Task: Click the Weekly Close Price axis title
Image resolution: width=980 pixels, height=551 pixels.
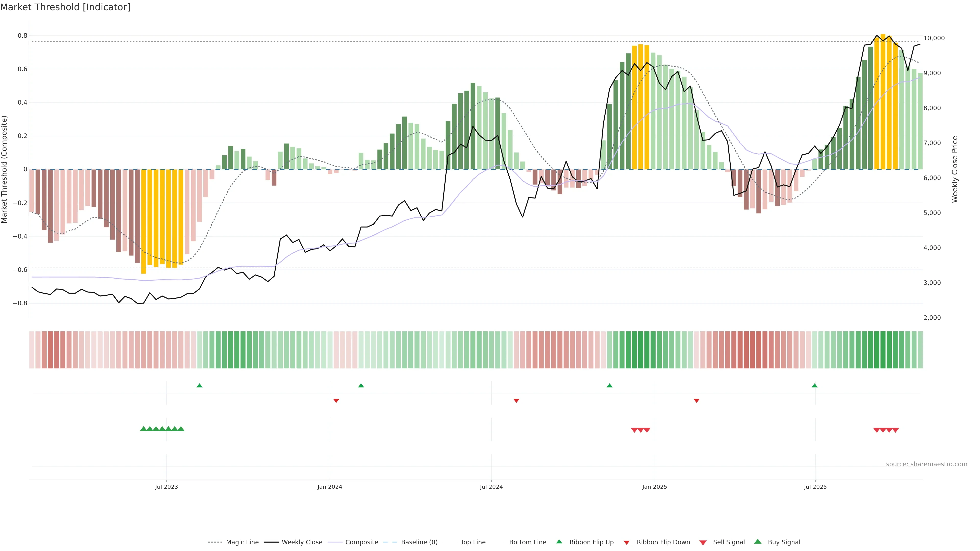Action: coord(955,169)
